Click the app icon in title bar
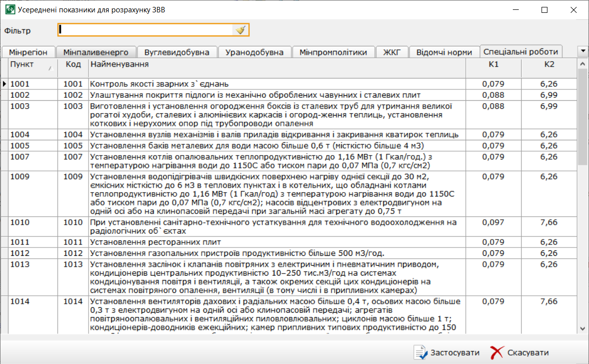 (9, 9)
